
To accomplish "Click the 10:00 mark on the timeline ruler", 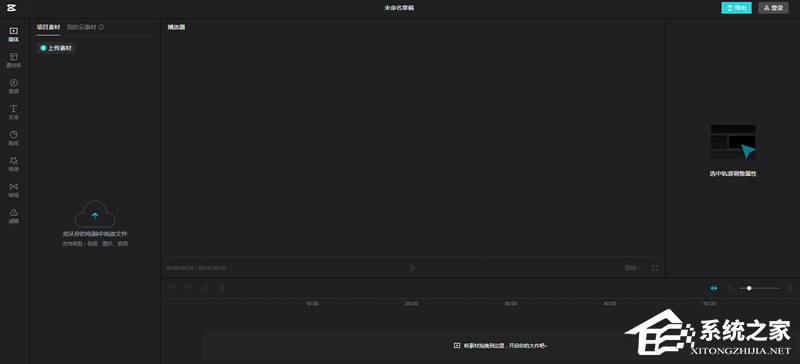I will [312, 303].
